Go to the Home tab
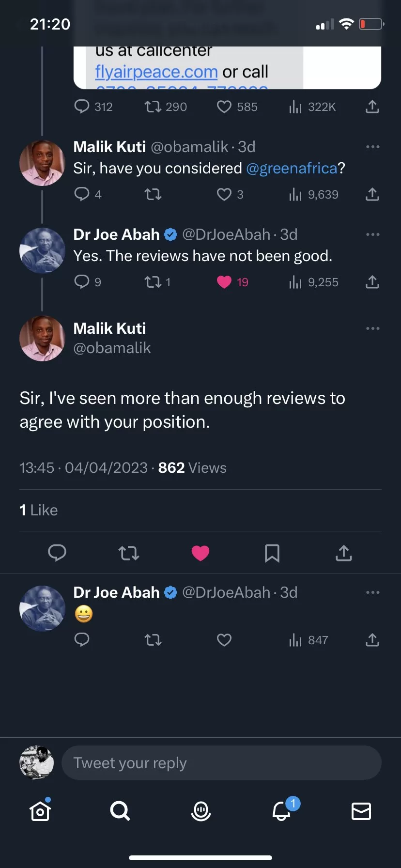401x868 pixels. (x=40, y=811)
